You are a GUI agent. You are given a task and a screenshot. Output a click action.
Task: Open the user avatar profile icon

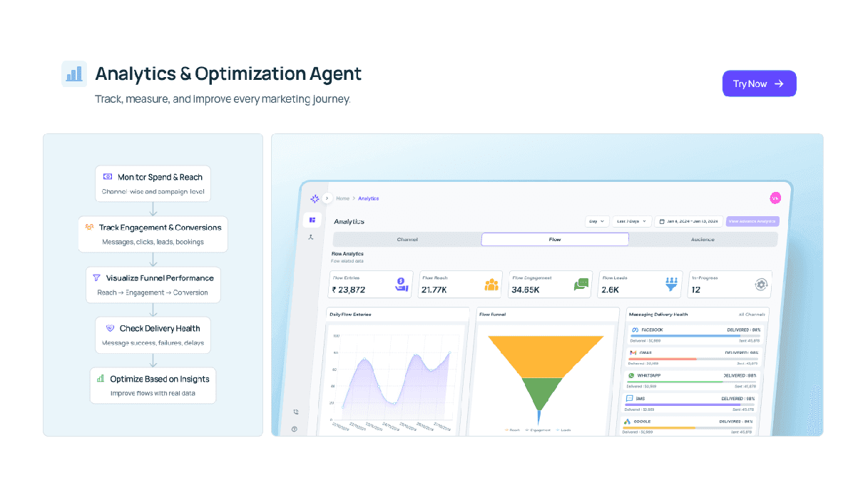775,198
